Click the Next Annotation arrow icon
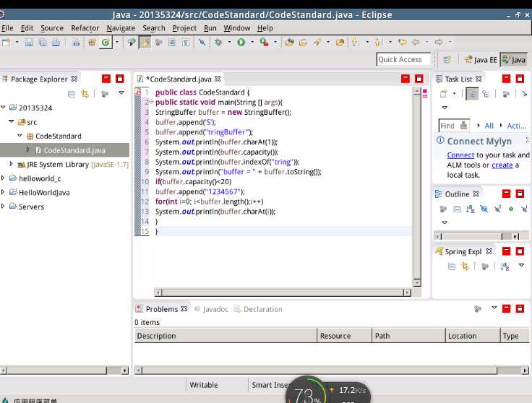This screenshot has width=532, height=403. (355, 43)
